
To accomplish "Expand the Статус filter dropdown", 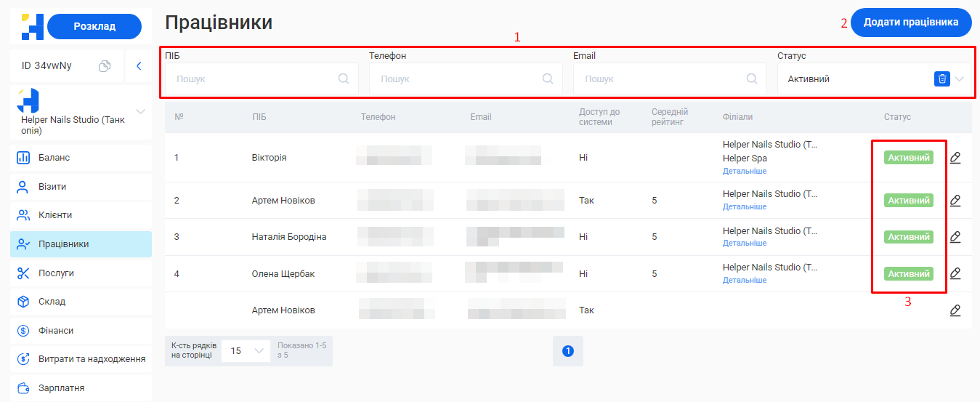I will [x=960, y=79].
